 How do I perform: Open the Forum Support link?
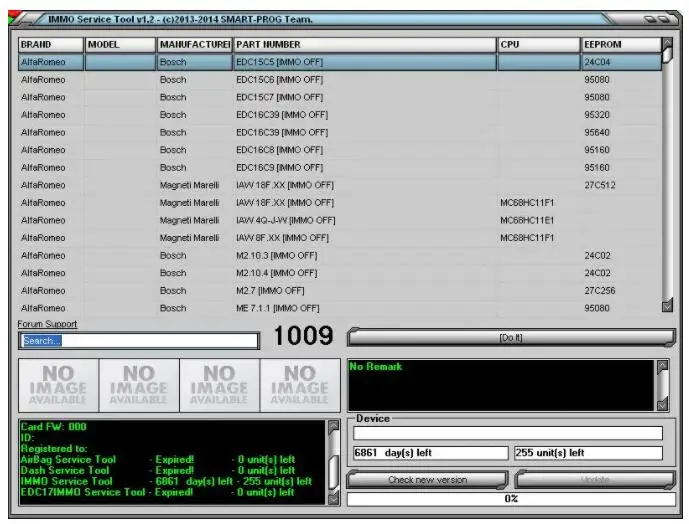coord(47,324)
